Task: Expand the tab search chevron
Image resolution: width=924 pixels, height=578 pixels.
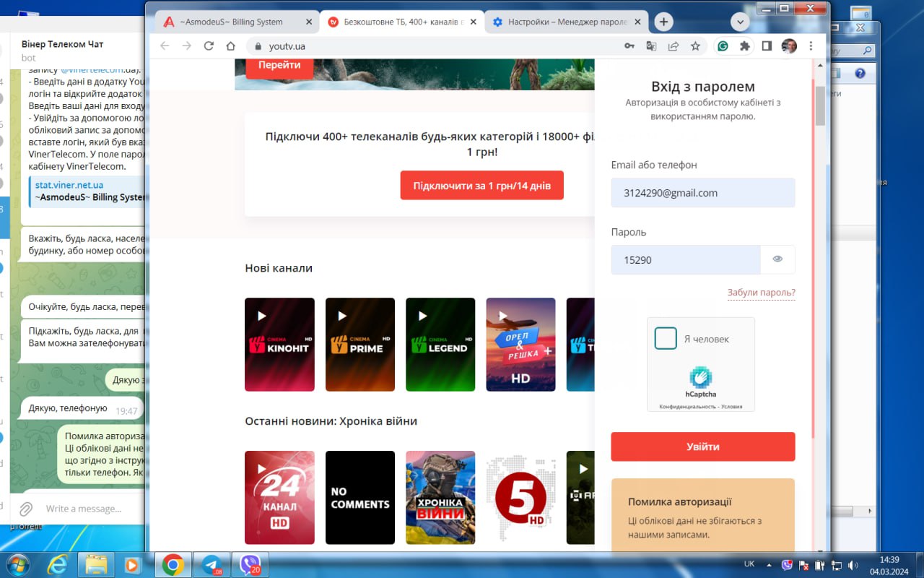Action: (x=740, y=22)
